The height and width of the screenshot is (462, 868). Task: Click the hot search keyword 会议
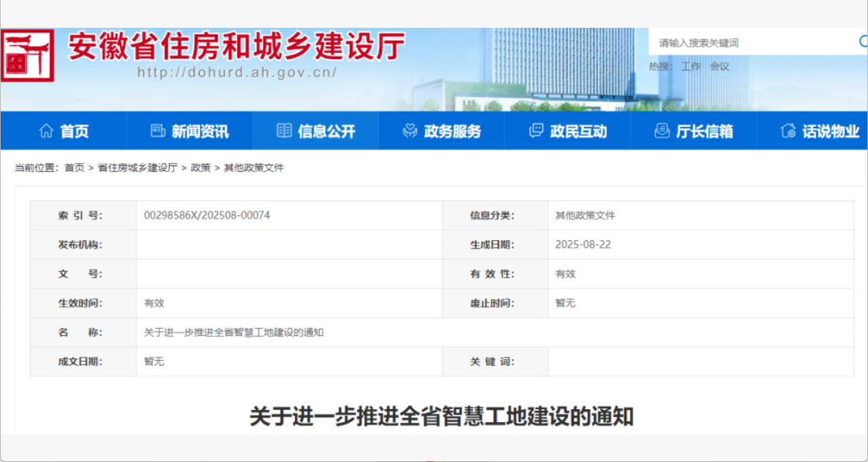[x=719, y=66]
